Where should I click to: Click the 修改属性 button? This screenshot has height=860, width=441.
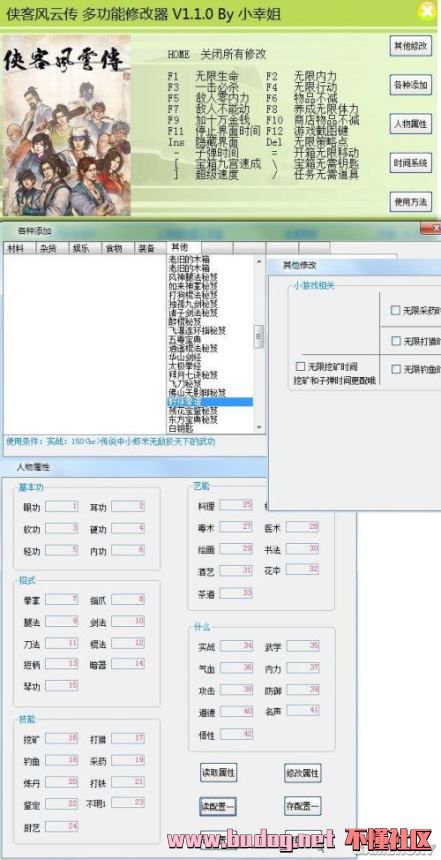point(303,773)
